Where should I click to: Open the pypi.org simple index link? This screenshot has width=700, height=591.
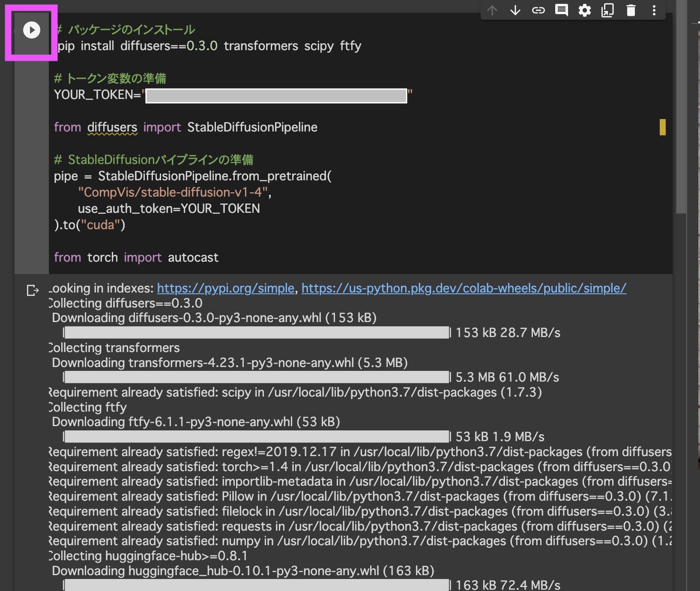point(225,288)
